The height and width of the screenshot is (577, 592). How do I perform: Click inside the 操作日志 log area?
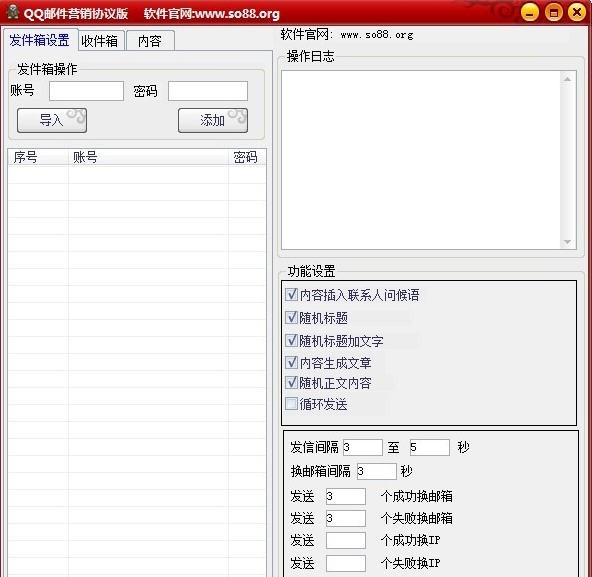pos(421,160)
